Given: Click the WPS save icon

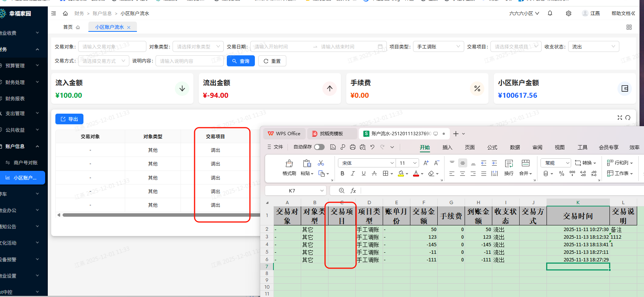Looking at the screenshot, I should coord(333,147).
